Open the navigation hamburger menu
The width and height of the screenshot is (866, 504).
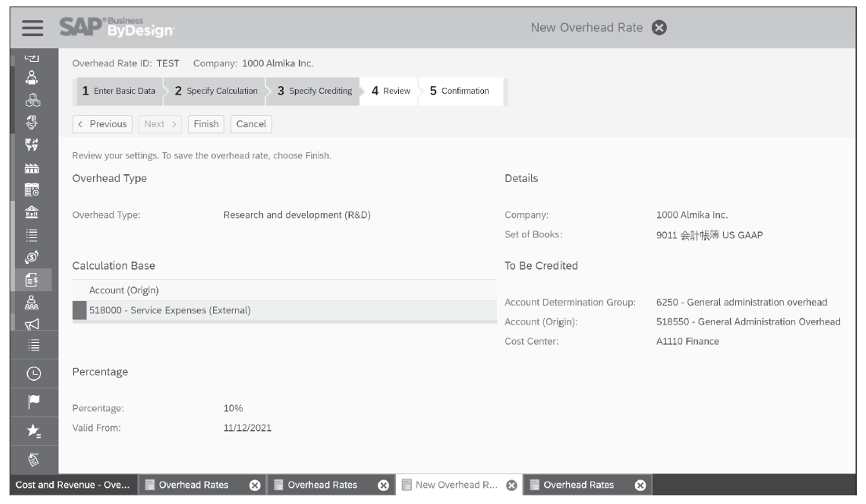tap(31, 29)
